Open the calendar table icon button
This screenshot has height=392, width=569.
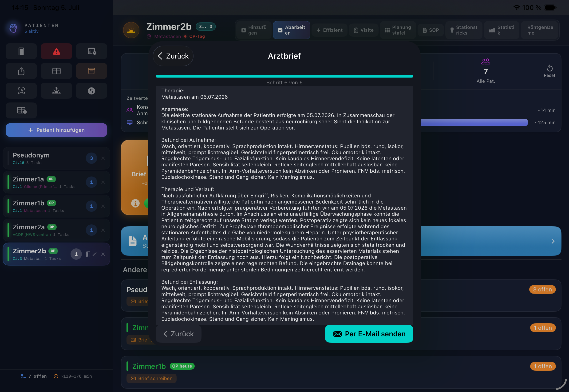pos(91,51)
